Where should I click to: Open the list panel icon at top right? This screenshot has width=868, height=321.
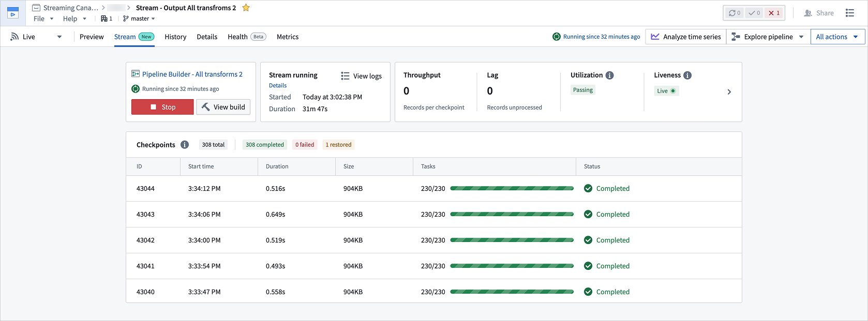(850, 13)
